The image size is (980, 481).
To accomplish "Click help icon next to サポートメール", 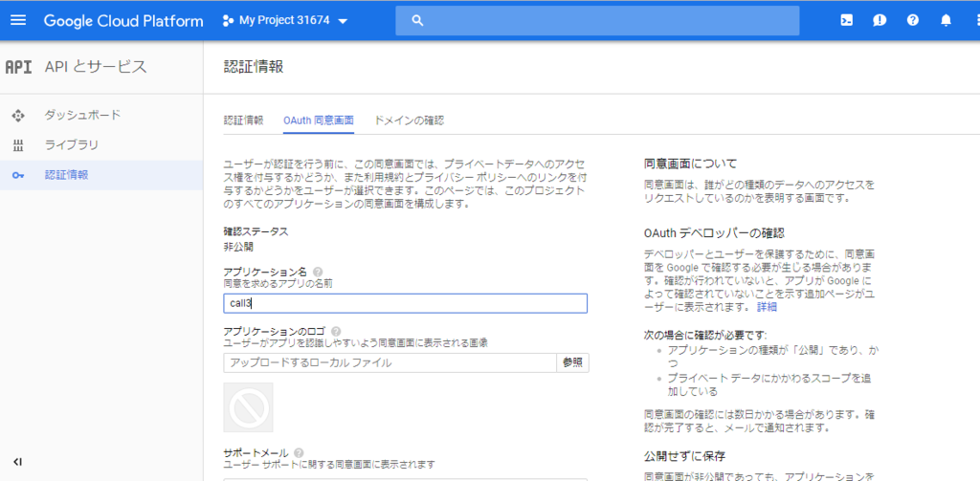I will pyautogui.click(x=299, y=453).
